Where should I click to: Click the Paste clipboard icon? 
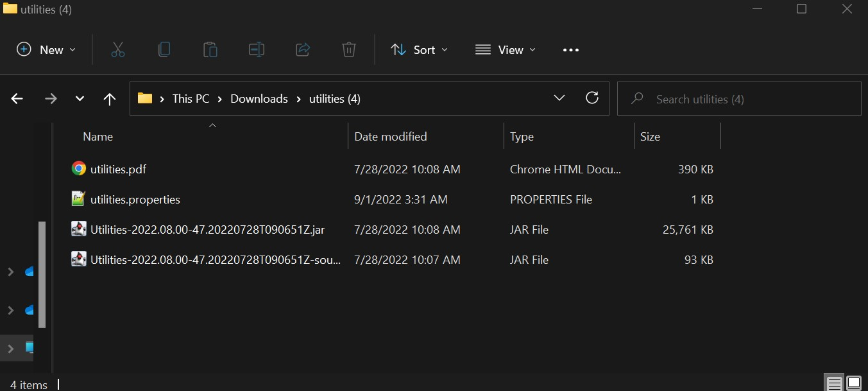pyautogui.click(x=210, y=50)
